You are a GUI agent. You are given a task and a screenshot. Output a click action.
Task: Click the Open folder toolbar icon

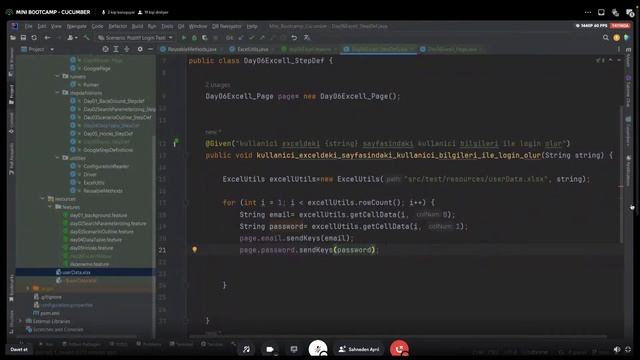coord(13,38)
